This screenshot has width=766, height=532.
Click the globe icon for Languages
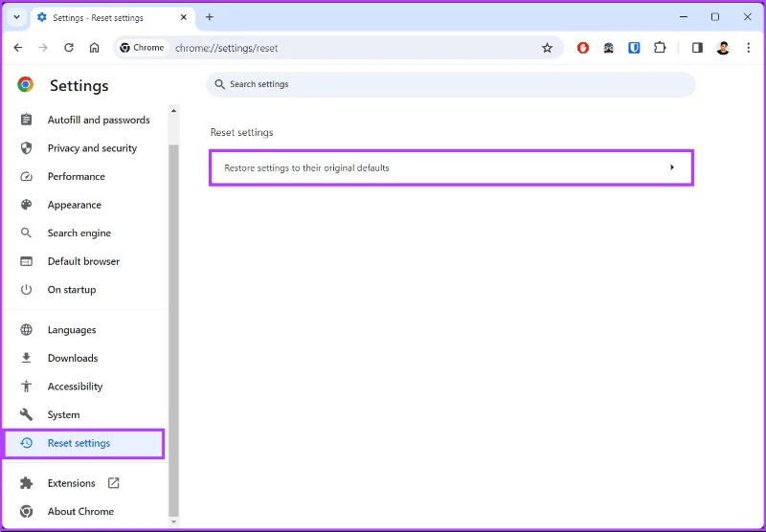[27, 330]
